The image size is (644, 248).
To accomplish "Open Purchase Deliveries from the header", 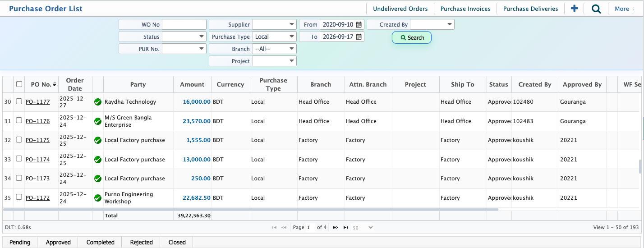I will tap(530, 9).
